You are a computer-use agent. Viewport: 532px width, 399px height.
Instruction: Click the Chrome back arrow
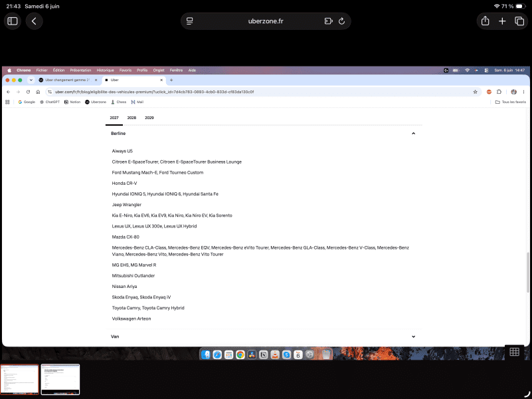(x=9, y=92)
